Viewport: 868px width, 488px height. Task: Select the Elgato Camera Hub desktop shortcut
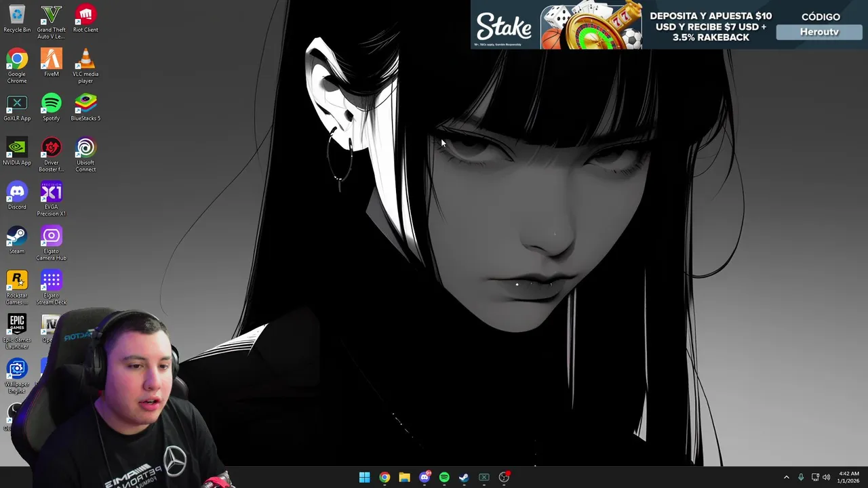click(x=52, y=244)
